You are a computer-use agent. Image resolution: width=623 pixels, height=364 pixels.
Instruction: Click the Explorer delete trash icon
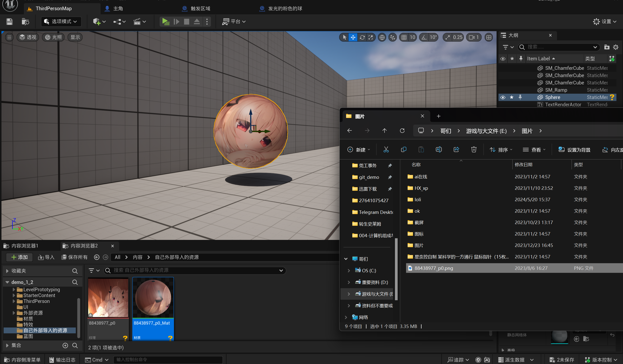pos(474,150)
